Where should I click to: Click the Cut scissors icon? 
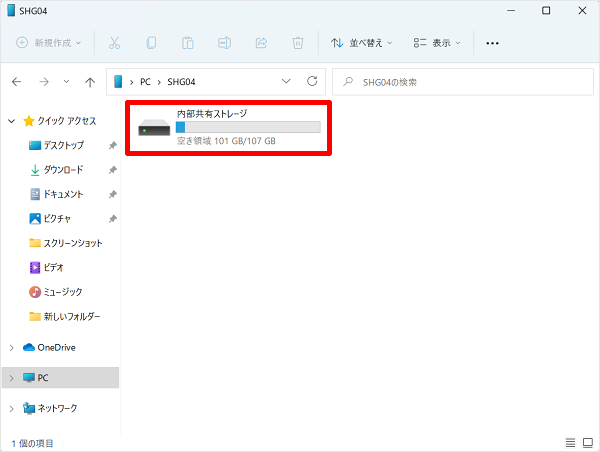tap(114, 44)
